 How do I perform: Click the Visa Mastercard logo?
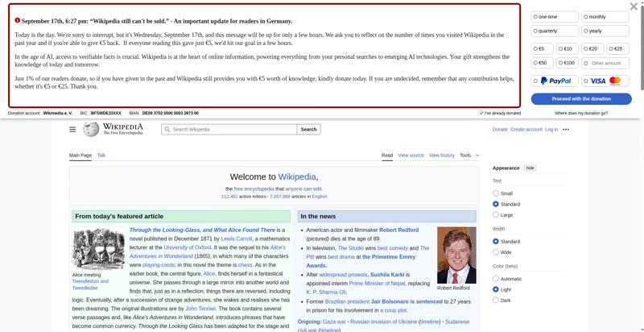coord(605,81)
